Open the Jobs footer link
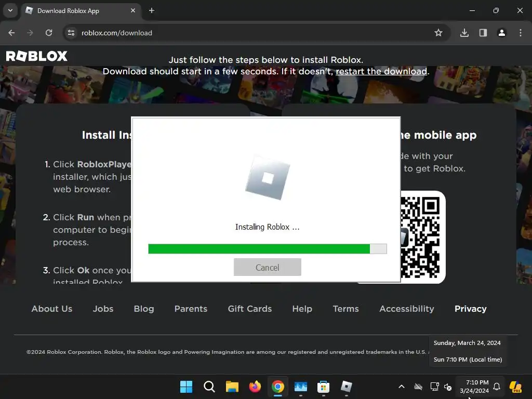 point(103,309)
